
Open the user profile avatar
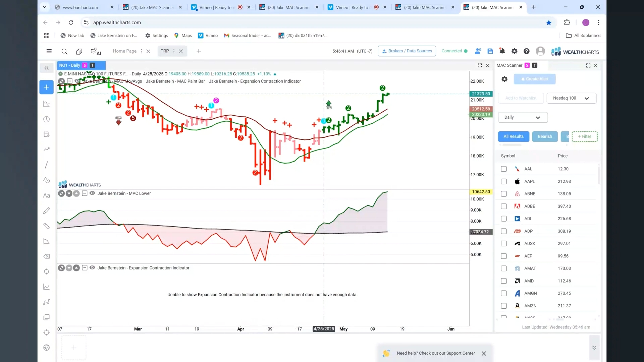tap(540, 51)
